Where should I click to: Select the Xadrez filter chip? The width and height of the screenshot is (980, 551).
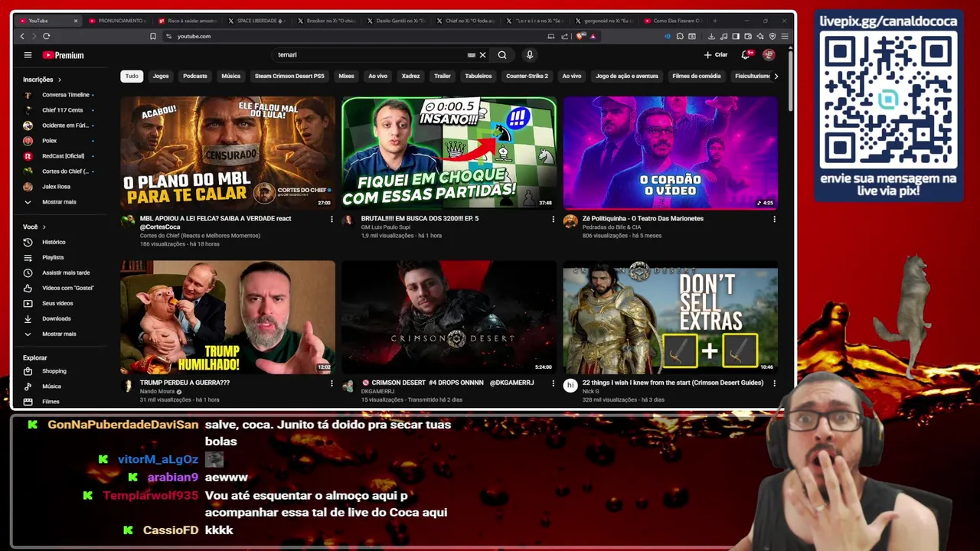pyautogui.click(x=410, y=76)
